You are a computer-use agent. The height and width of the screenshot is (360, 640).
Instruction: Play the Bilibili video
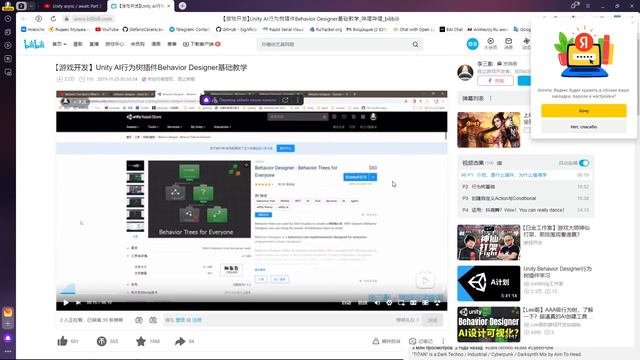pyautogui.click(x=66, y=302)
